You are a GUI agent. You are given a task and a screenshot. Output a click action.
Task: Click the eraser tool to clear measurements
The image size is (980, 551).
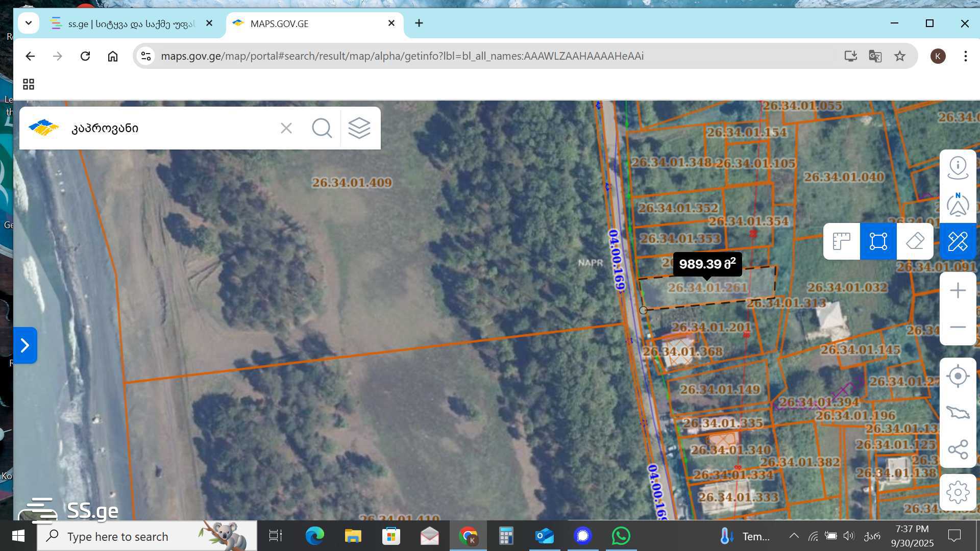(915, 241)
